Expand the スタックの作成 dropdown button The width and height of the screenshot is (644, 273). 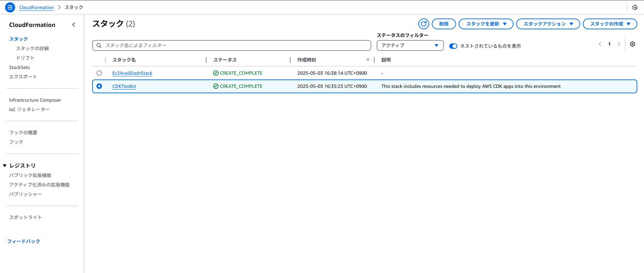(610, 24)
